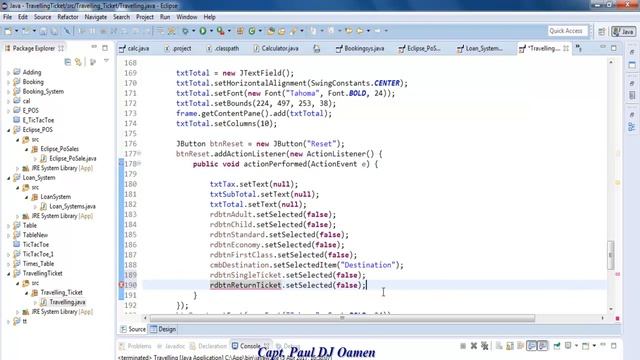Click the Pin Console icon

(557, 346)
